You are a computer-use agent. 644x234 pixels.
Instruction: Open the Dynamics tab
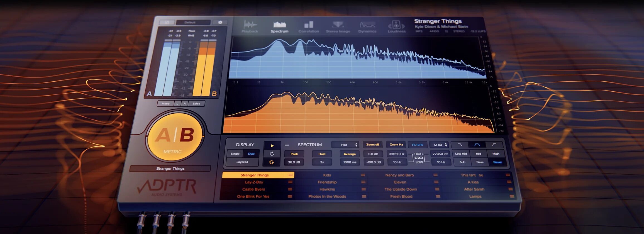pyautogui.click(x=367, y=27)
